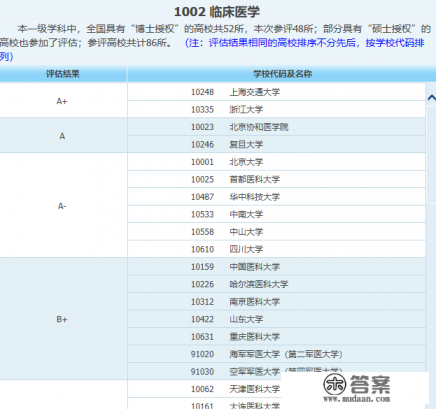Viewport: 436px width, 411px height.
Task: Select row 10533 中南大学
Action: click(276, 214)
